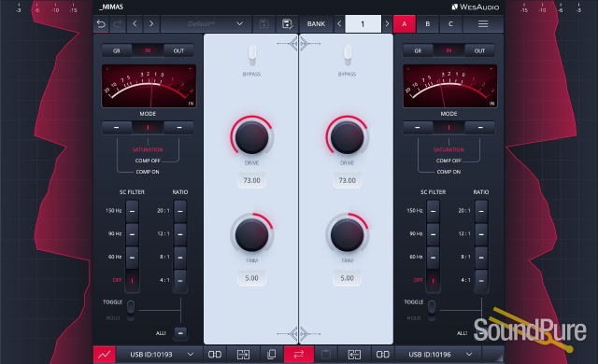Image resolution: width=598 pixels, height=364 pixels.
Task: Toggle the right channel BYPASS switch
Action: 347,55
